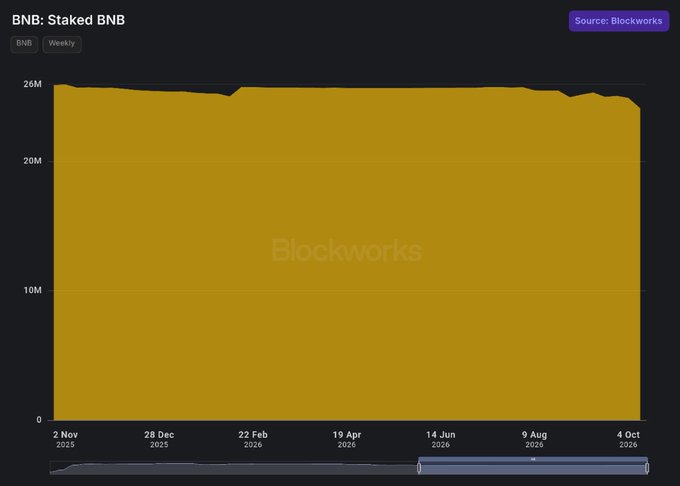Click the 0 y-axis label
Viewport: 680px width, 486px height.
39,420
